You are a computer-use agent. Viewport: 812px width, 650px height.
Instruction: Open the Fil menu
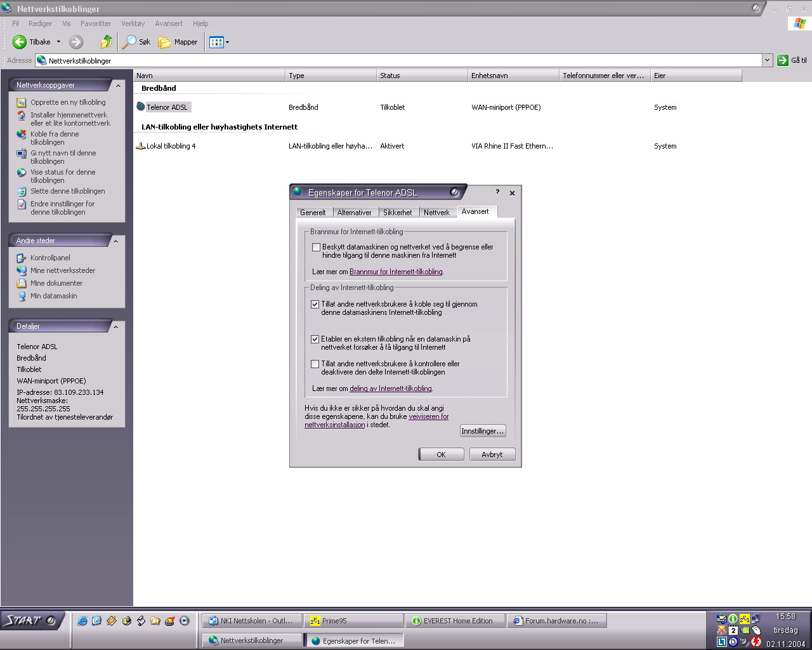pyautogui.click(x=16, y=23)
